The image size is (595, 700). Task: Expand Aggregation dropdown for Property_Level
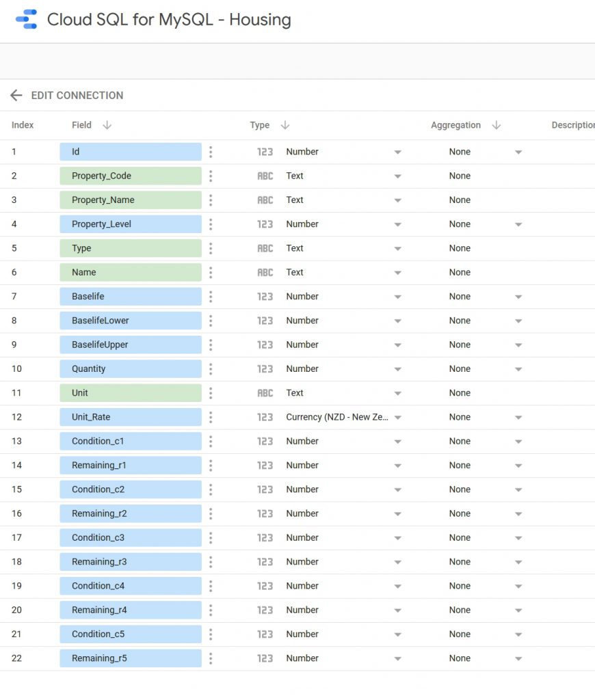tap(518, 225)
